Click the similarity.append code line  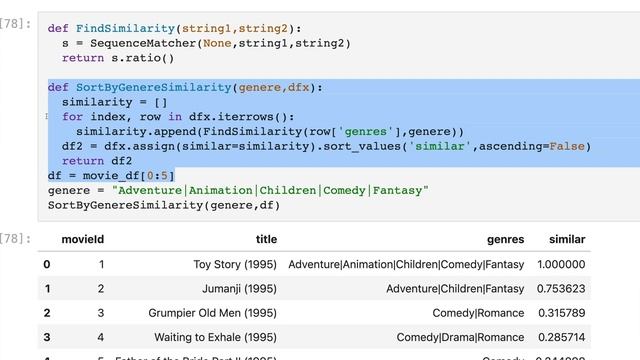(x=270, y=131)
